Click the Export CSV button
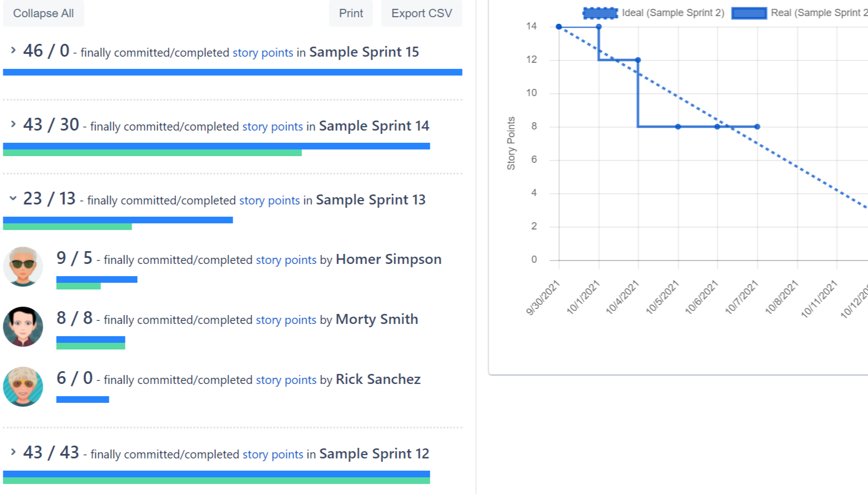 422,13
